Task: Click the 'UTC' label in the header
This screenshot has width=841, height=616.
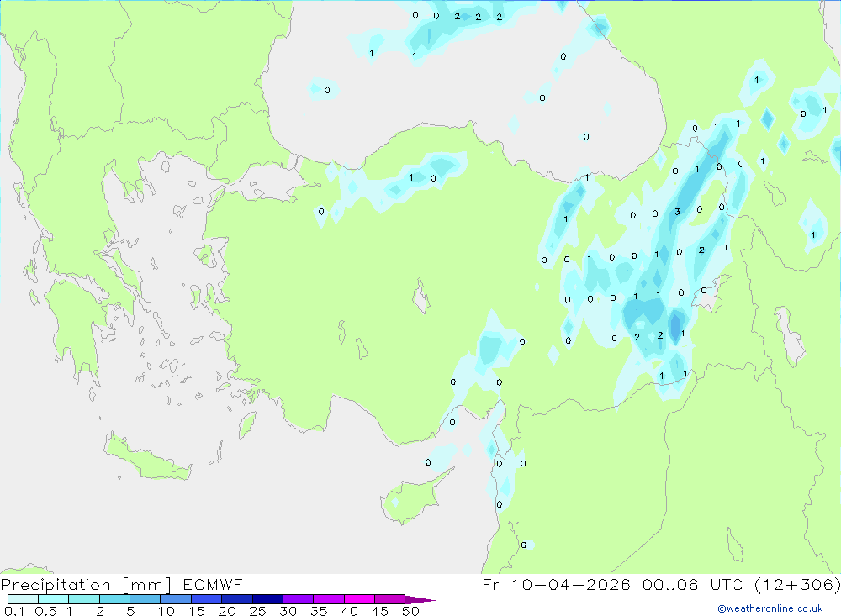Action: 727,584
